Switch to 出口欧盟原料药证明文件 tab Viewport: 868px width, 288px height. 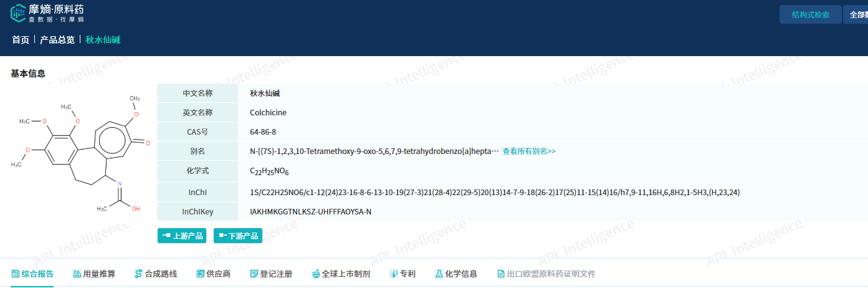click(546, 274)
